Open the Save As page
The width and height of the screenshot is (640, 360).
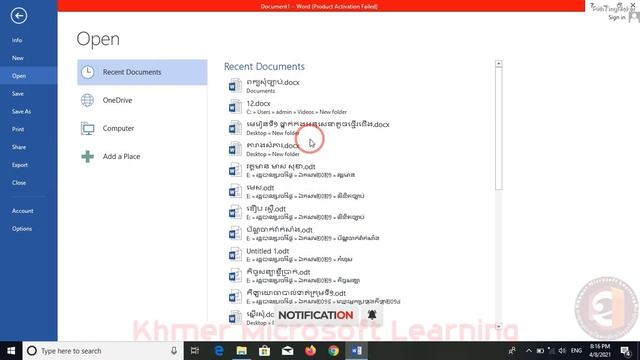tap(21, 111)
